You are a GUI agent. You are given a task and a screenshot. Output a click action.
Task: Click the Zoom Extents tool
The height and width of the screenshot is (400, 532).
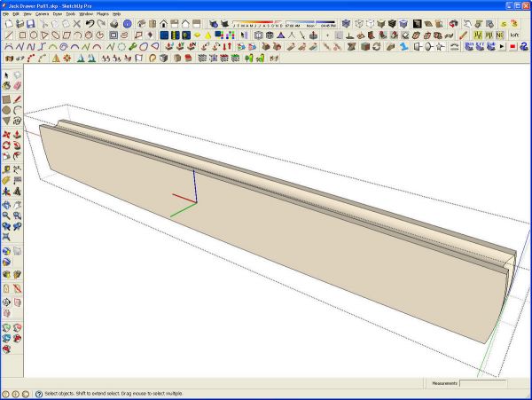pos(6,237)
